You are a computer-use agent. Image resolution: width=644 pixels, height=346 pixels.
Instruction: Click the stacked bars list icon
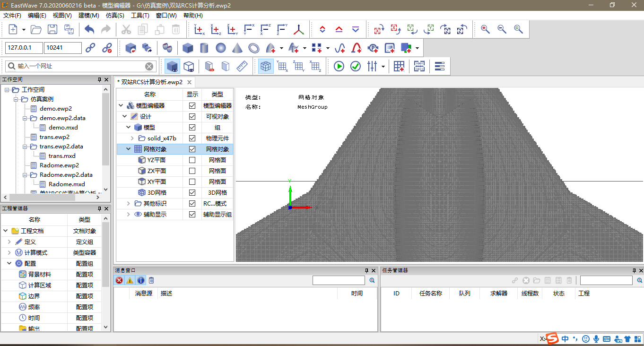pyautogui.click(x=440, y=66)
